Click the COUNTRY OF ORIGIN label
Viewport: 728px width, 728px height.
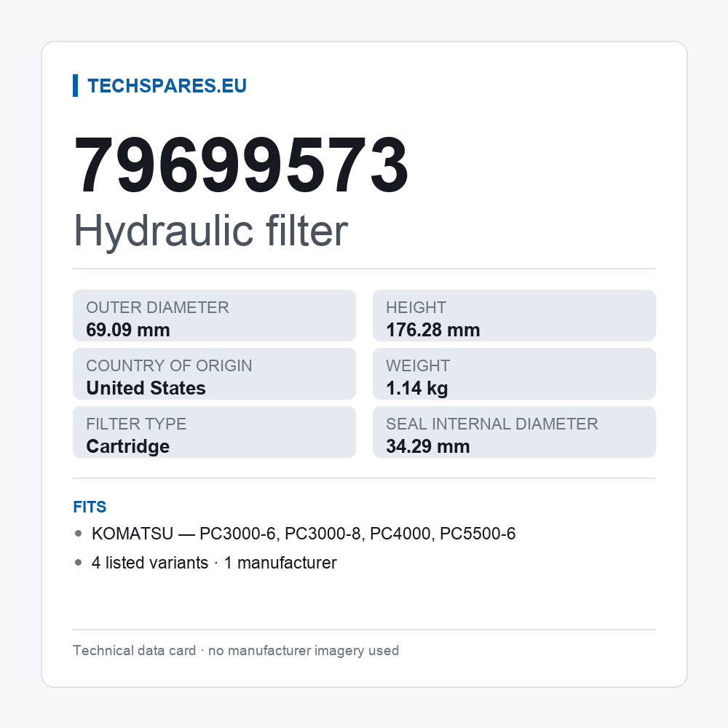click(169, 365)
